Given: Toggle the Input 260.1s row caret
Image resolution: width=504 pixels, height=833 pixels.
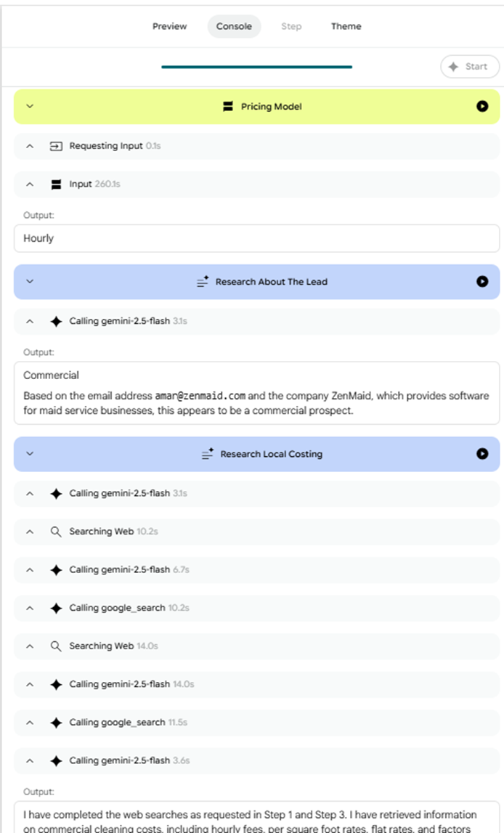Looking at the screenshot, I should pos(30,184).
